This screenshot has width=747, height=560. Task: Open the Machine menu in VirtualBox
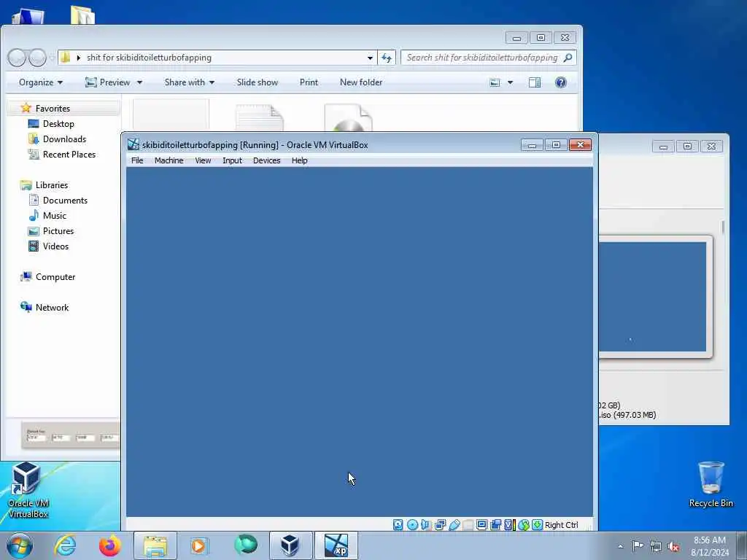[169, 160]
